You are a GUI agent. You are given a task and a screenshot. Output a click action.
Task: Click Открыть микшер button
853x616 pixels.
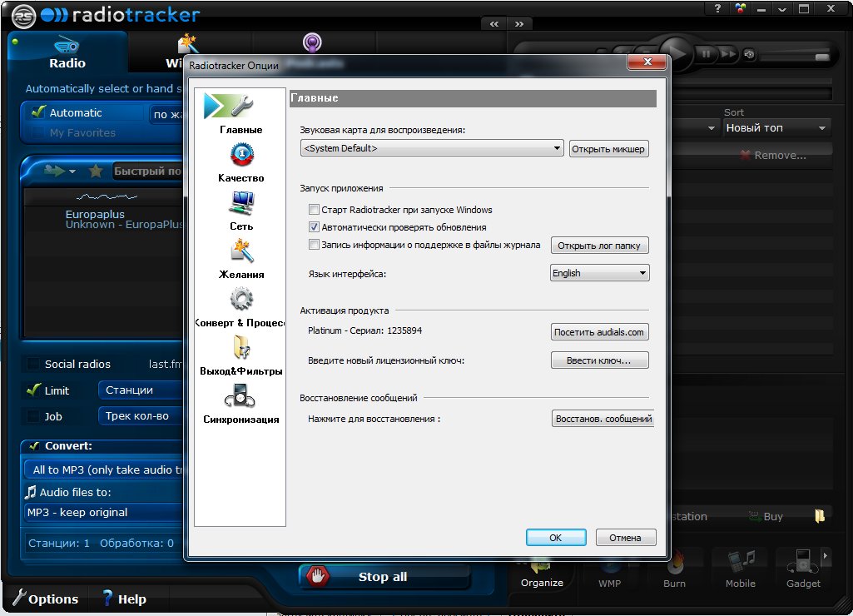click(608, 148)
